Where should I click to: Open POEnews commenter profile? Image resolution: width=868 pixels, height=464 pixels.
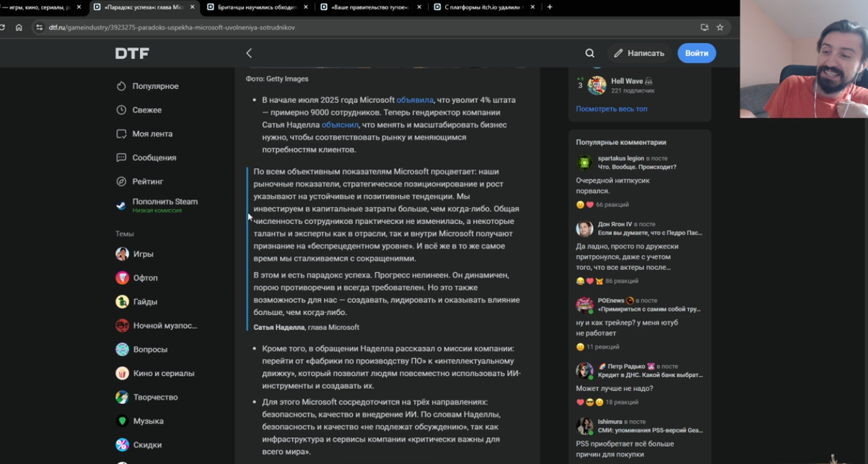[x=611, y=301]
